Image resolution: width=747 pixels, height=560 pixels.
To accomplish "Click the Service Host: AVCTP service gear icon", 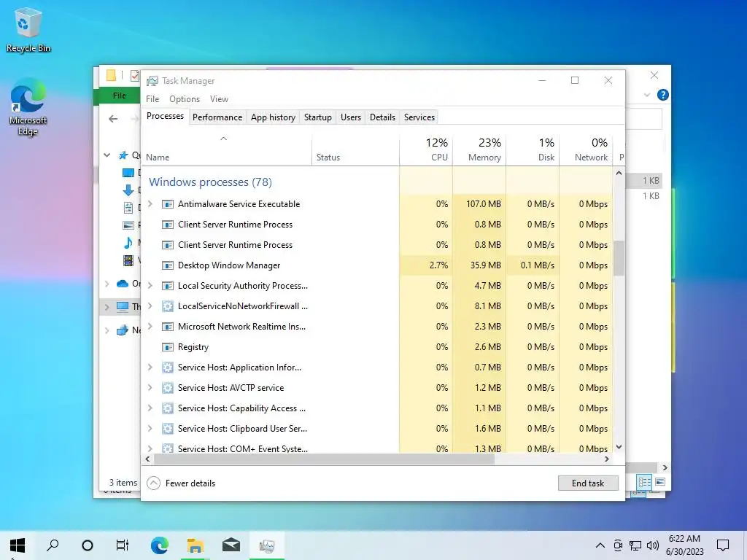I will 167,388.
